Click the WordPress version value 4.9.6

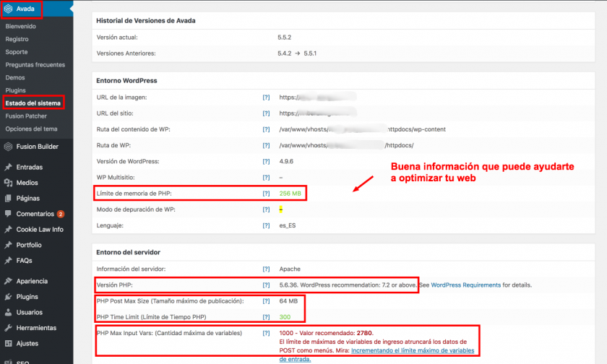286,161
